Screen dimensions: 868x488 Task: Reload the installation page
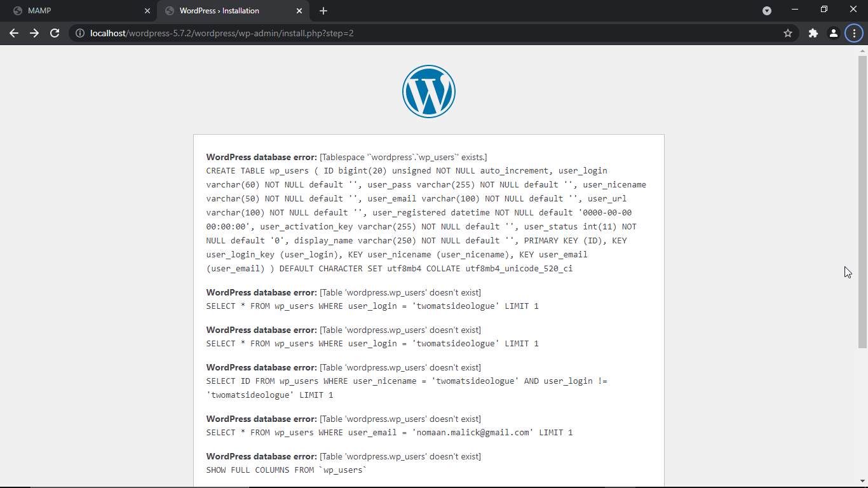pyautogui.click(x=55, y=33)
